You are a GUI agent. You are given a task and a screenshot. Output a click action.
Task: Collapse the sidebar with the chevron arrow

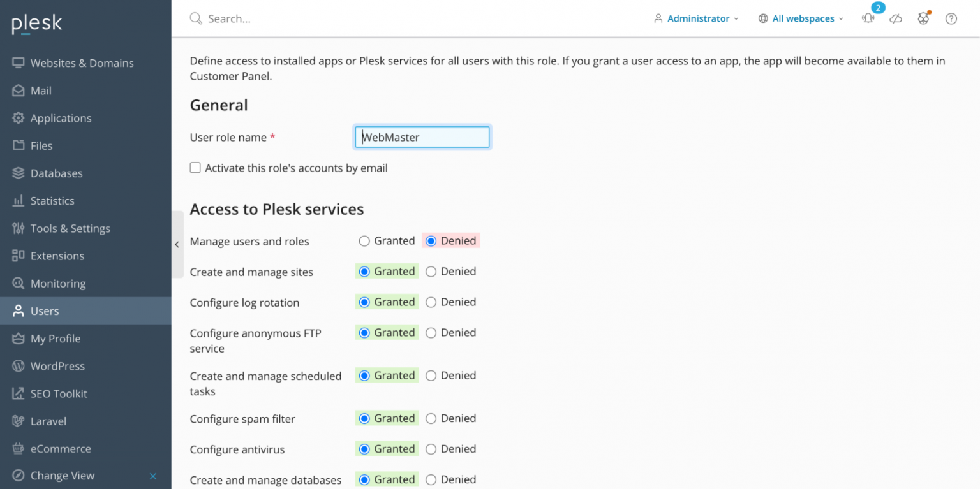(177, 244)
